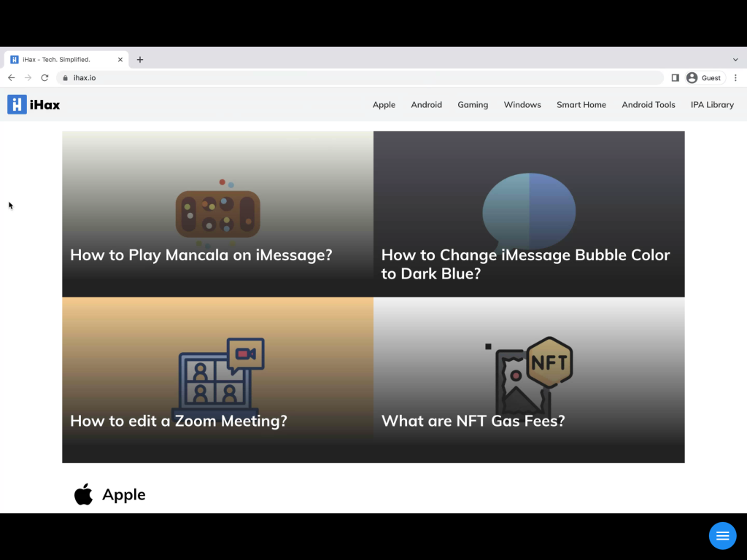Select the iHax - Tech. Simplified. tab
The width and height of the screenshot is (747, 560).
click(66, 60)
